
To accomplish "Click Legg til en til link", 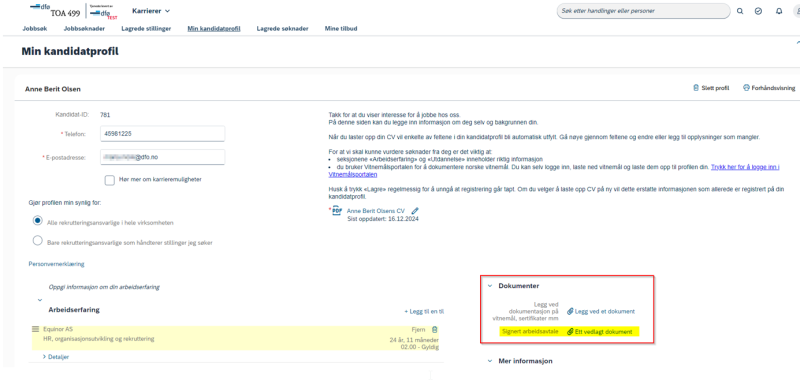I will 424,311.
